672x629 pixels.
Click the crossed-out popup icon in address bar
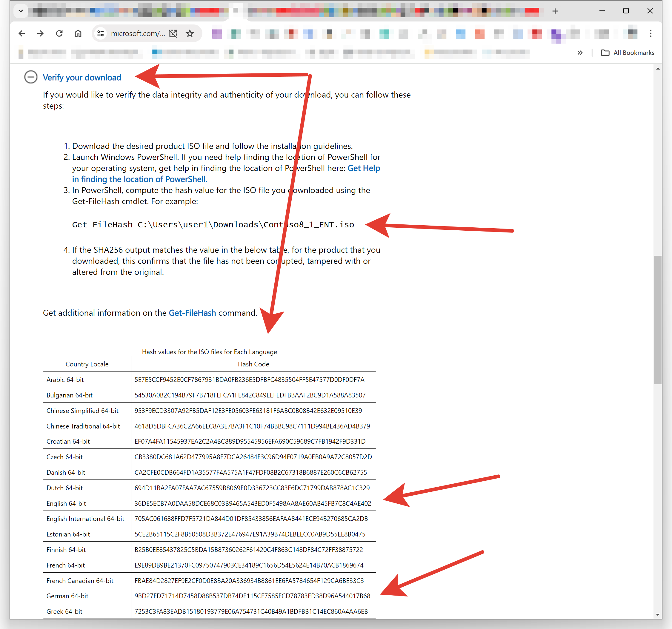pos(173,33)
